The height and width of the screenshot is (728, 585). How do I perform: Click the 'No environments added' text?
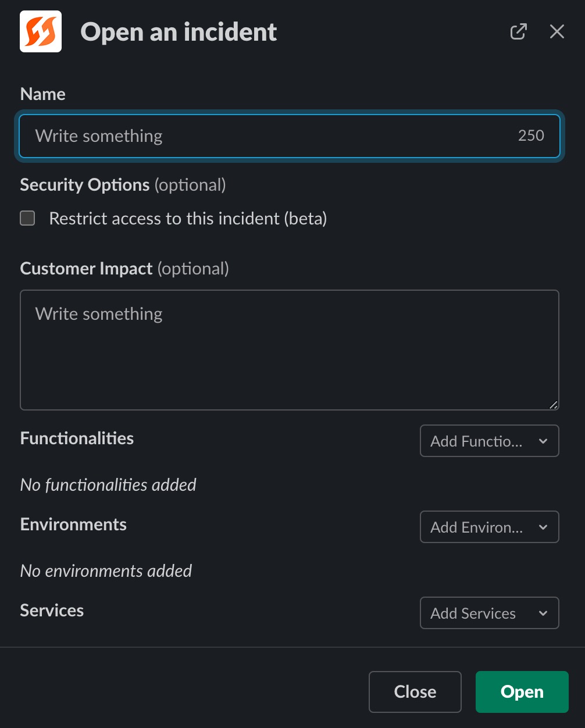(106, 571)
